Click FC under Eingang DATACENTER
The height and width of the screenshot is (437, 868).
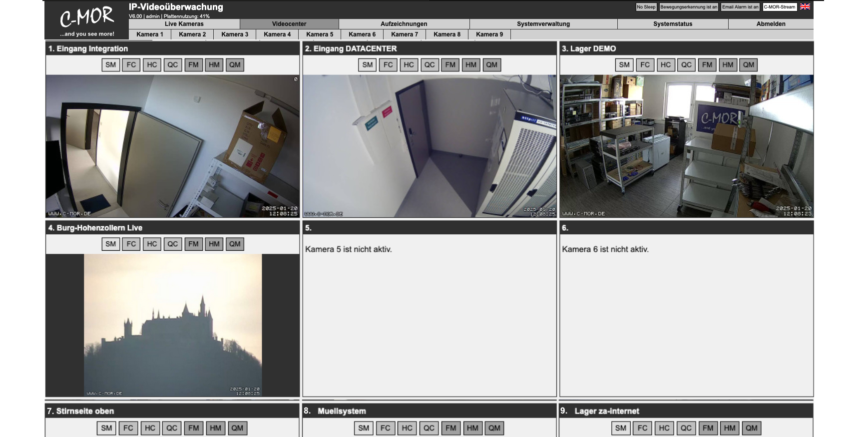388,65
